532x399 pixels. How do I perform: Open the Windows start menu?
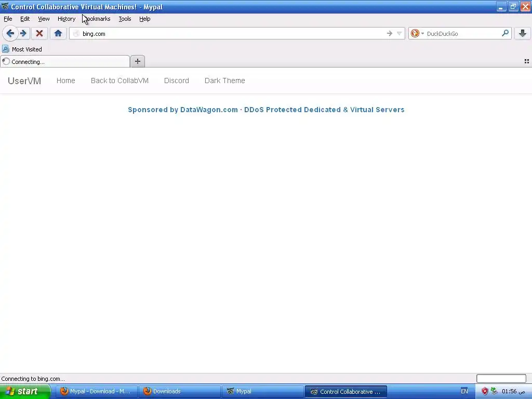(25, 391)
